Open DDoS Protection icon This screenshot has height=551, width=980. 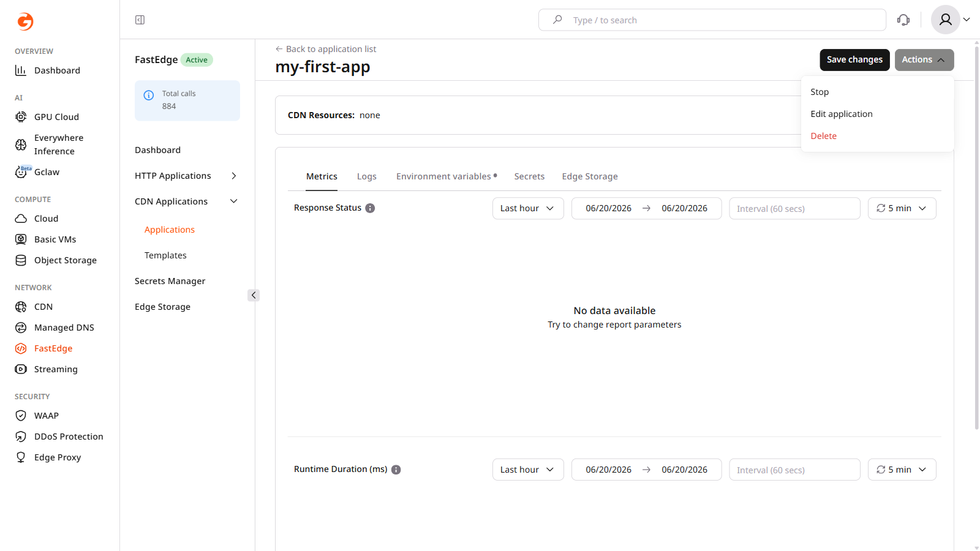tap(21, 437)
